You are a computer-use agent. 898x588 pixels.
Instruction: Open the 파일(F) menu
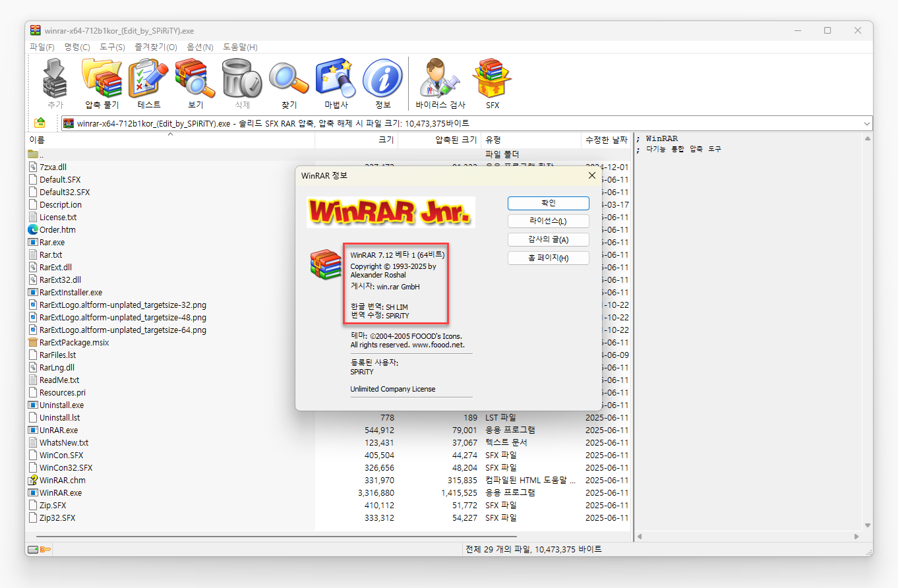click(42, 47)
